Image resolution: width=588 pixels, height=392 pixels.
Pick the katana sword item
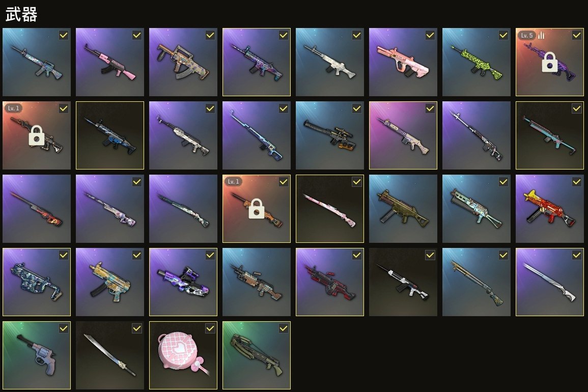pyautogui.click(x=110, y=355)
